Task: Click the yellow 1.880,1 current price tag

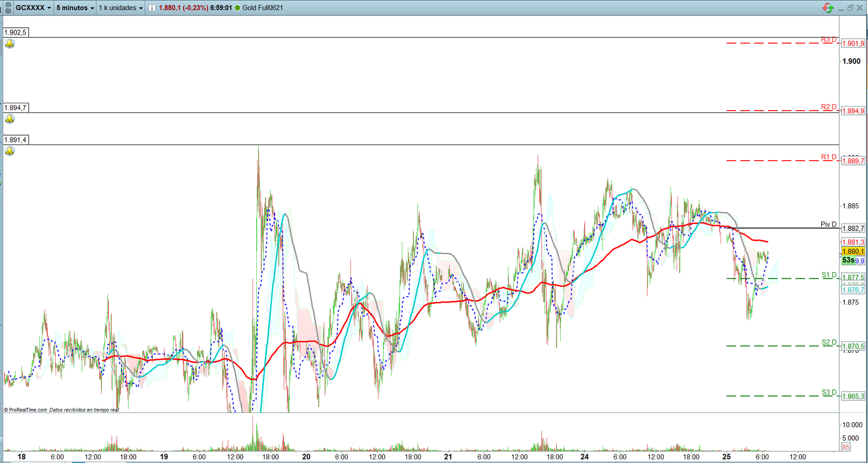Action: pos(853,251)
